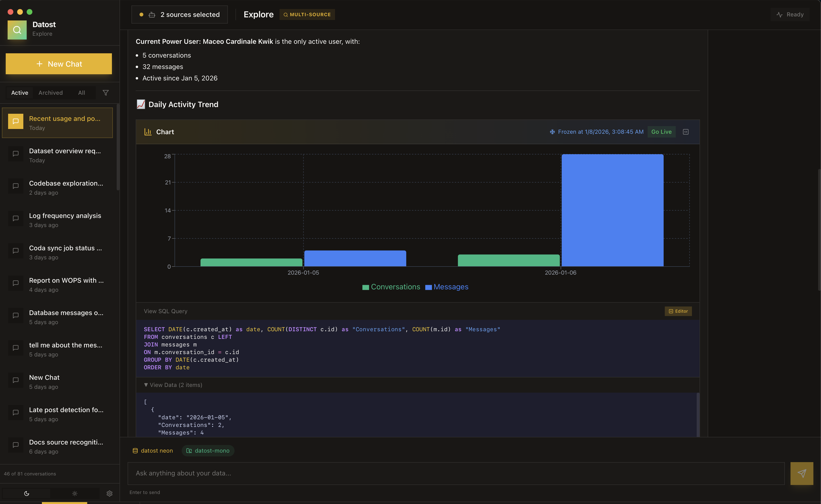Focus the Ask anything about your data input
Screen dimensions: 821x504
pyautogui.click(x=456, y=473)
